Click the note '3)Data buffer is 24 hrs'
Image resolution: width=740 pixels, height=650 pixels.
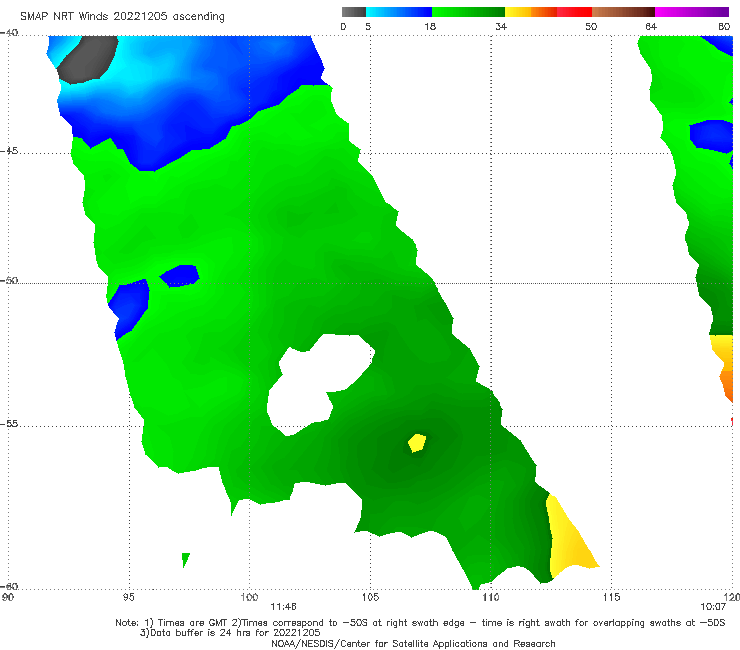(x=230, y=633)
